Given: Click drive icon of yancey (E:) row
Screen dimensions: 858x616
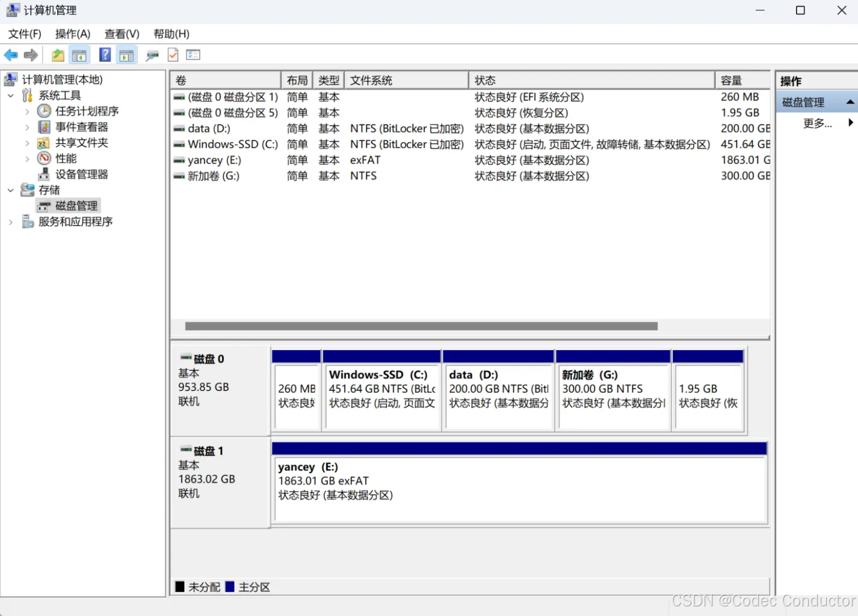Looking at the screenshot, I should 179,161.
